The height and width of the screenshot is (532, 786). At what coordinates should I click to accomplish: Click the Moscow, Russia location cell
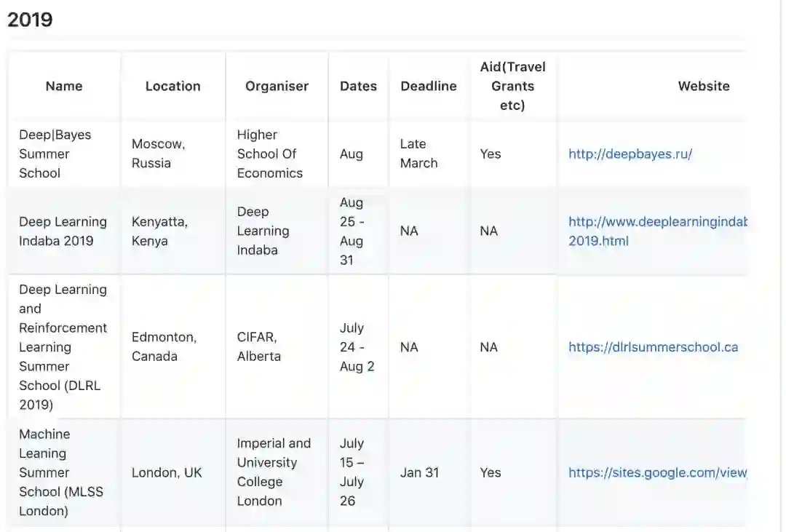pyautogui.click(x=158, y=154)
